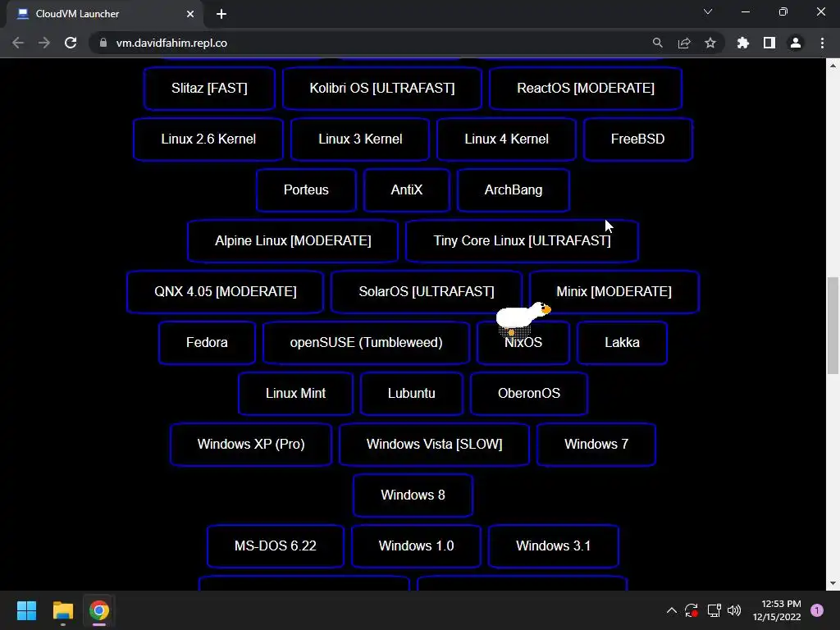Close the CloudVM Launcher tab
This screenshot has width=840, height=630.
coord(190,14)
